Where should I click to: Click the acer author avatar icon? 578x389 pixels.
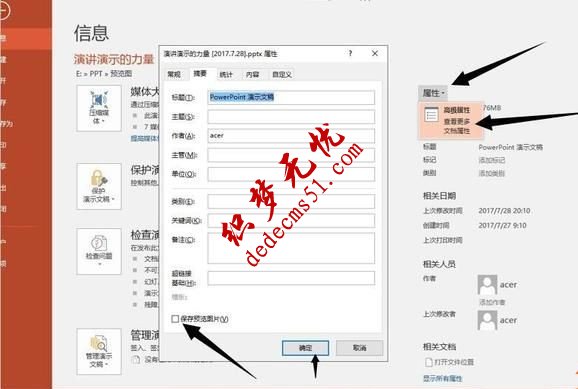click(487, 284)
